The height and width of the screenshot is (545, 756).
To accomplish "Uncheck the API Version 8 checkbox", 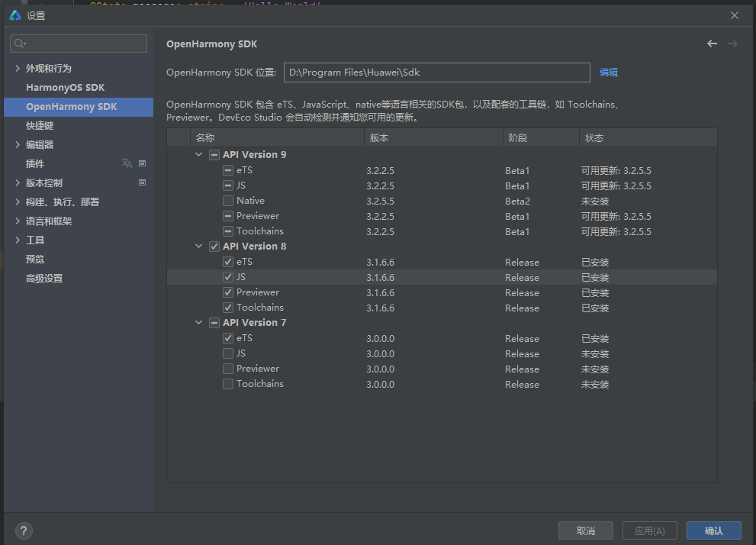I will tap(214, 247).
